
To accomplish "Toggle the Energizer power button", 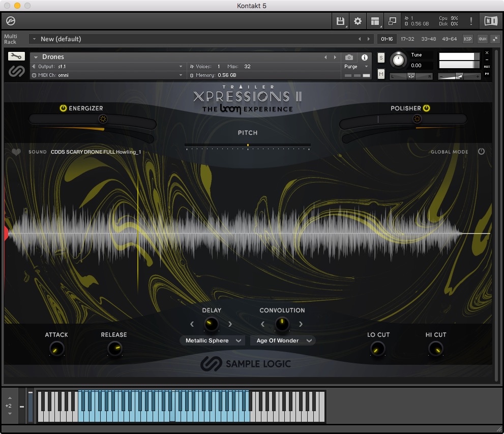I will (63, 108).
